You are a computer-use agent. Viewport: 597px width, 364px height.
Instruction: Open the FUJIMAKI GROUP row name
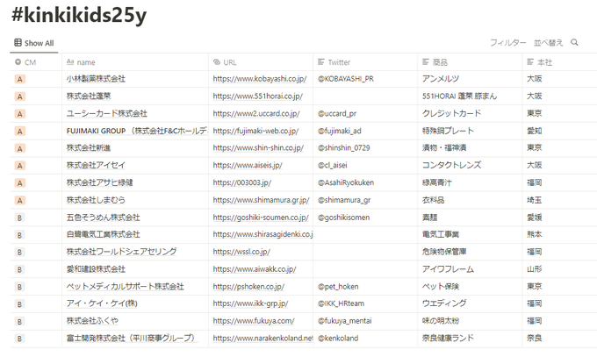coord(137,131)
